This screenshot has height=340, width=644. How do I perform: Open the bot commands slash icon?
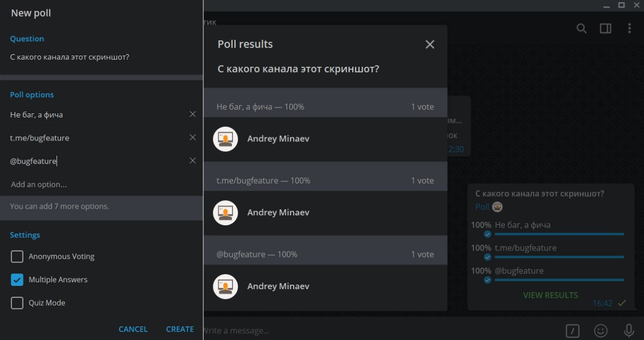[573, 330]
